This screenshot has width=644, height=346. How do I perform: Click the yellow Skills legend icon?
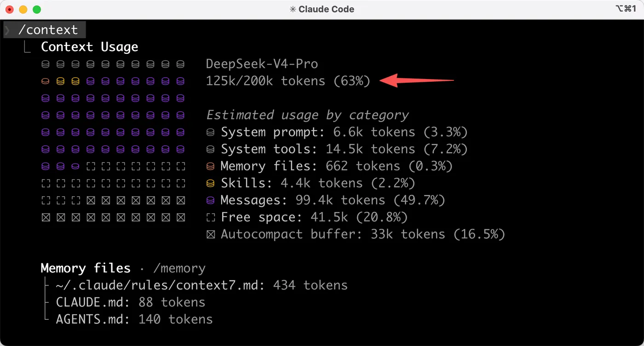coord(211,183)
